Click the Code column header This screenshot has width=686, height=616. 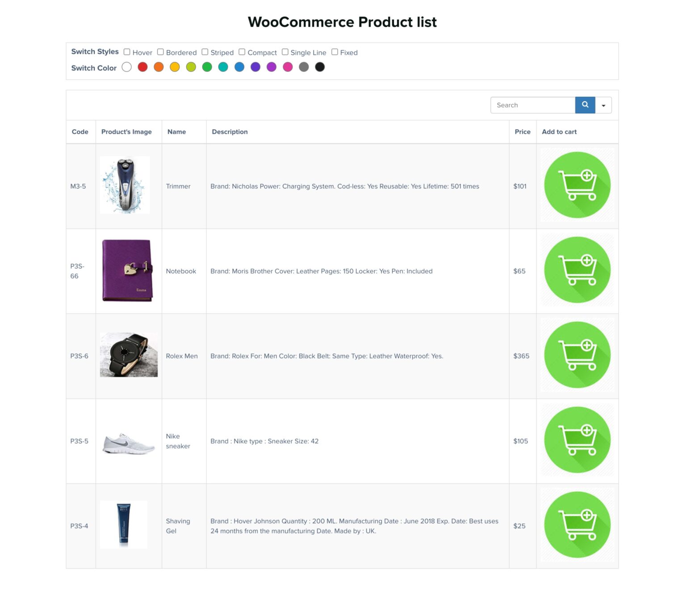[80, 132]
